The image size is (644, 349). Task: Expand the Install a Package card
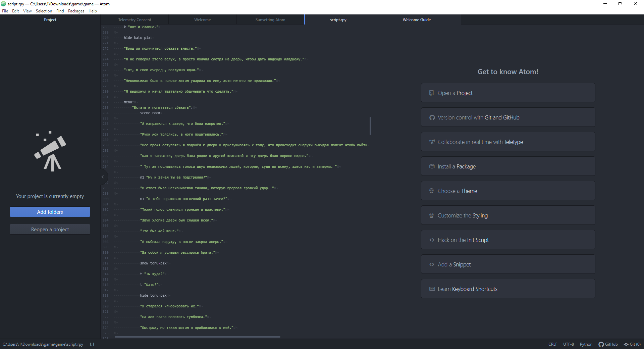coord(508,166)
